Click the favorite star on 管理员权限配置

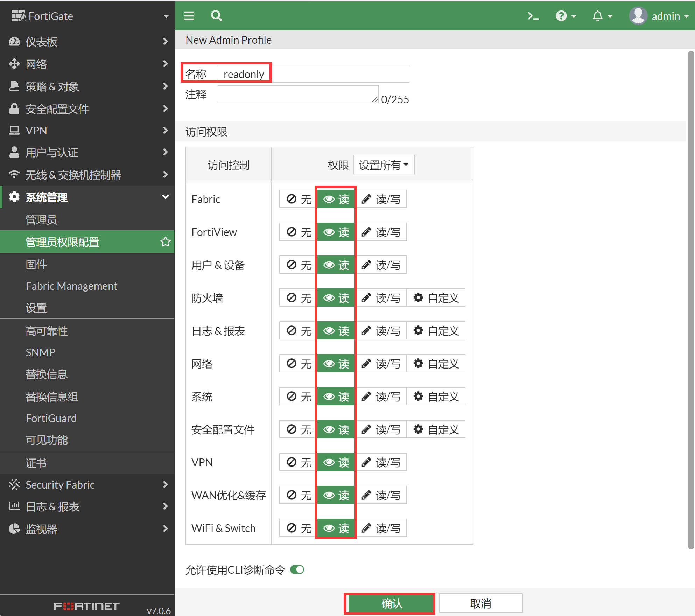pyautogui.click(x=165, y=242)
